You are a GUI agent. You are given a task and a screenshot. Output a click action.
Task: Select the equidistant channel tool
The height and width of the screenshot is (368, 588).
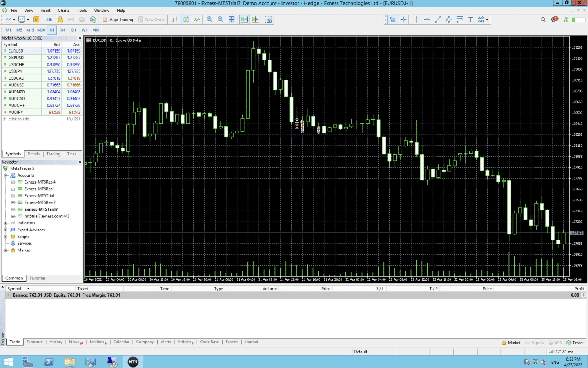point(449,20)
